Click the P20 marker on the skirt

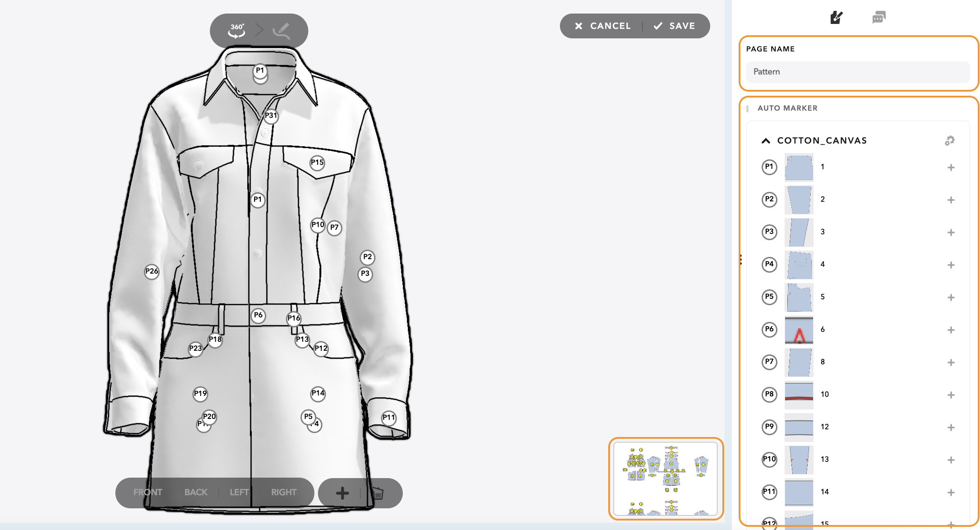tap(209, 417)
